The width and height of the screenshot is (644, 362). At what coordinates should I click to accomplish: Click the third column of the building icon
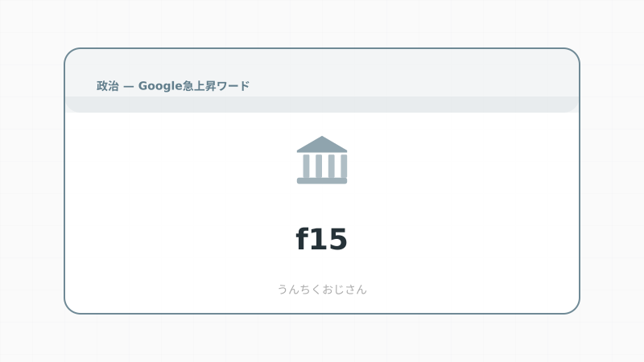point(330,166)
